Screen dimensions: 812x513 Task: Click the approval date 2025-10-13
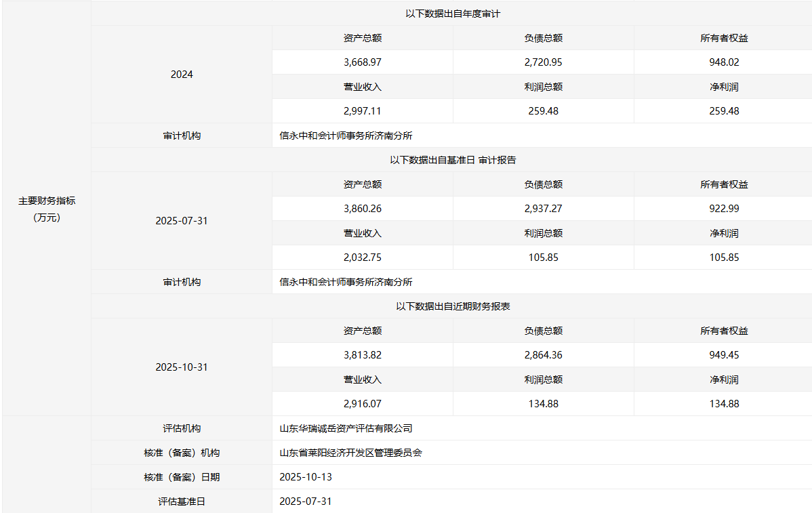pyautogui.click(x=306, y=477)
